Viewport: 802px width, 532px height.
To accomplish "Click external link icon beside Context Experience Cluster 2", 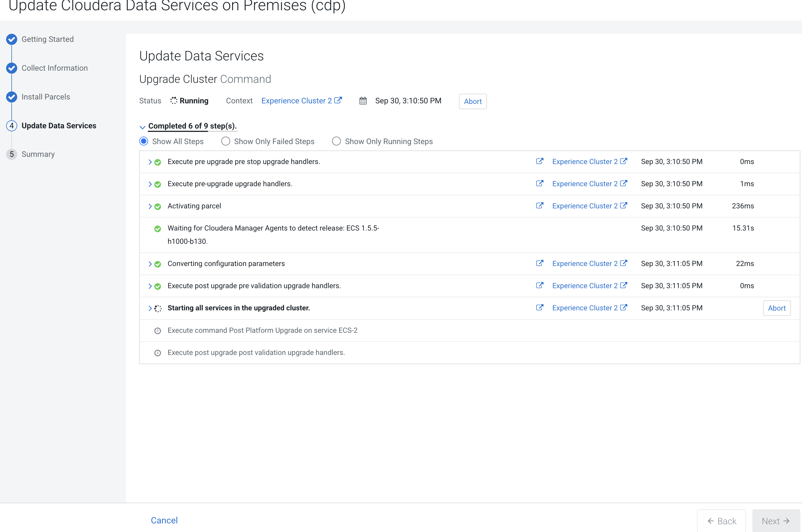I will pos(338,100).
